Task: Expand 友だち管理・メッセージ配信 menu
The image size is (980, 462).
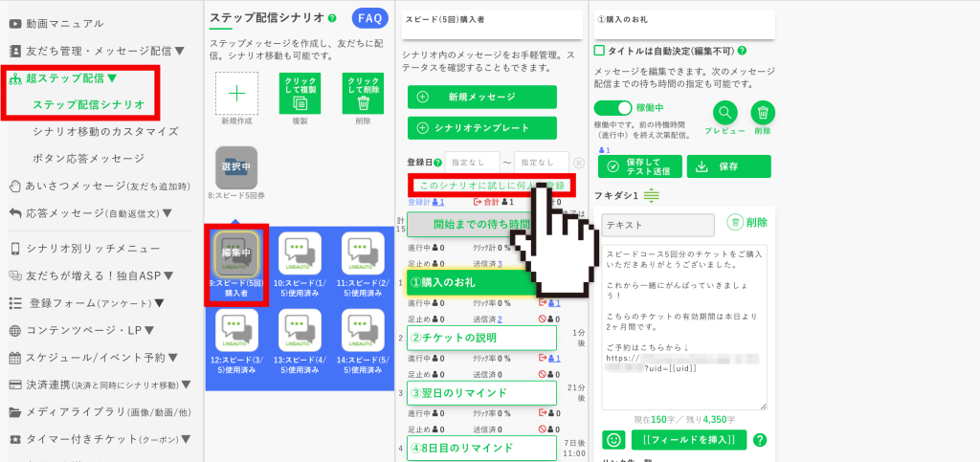Action: [x=97, y=52]
